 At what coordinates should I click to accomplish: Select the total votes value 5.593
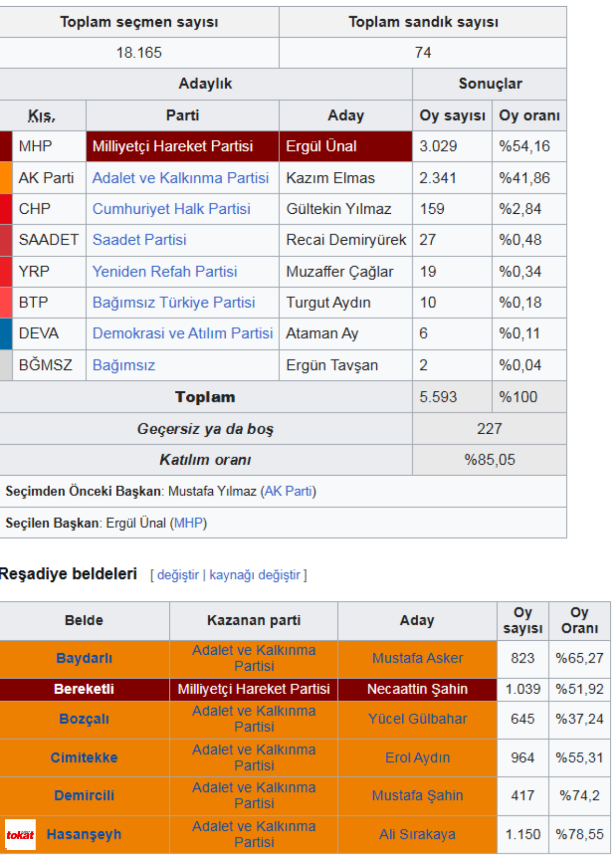(438, 397)
